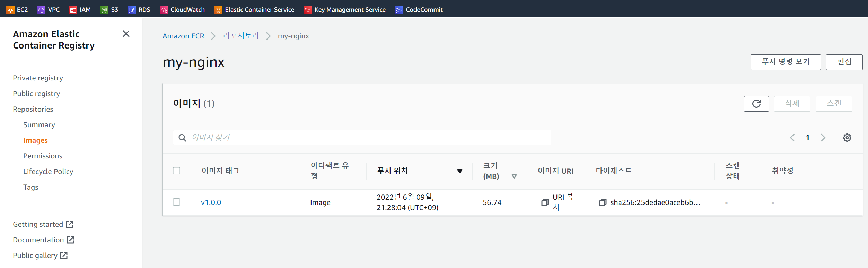Click the 다이제스트 column header
The width and height of the screenshot is (868, 268).
(614, 171)
